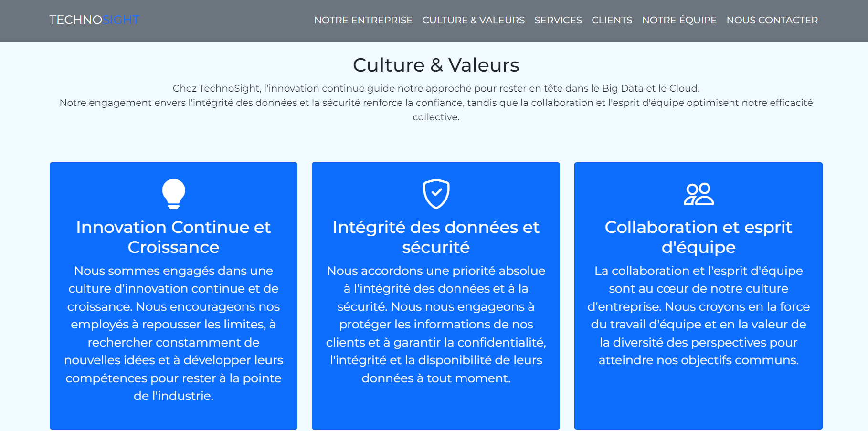Click the Intégrité des données et sécurité title
Viewport: 868px width, 431px height.
436,237
